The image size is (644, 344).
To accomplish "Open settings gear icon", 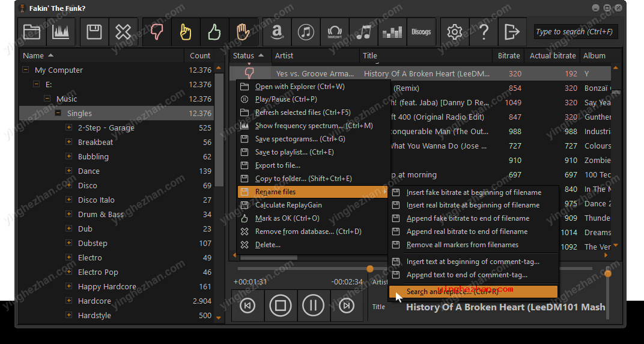I will click(x=455, y=32).
